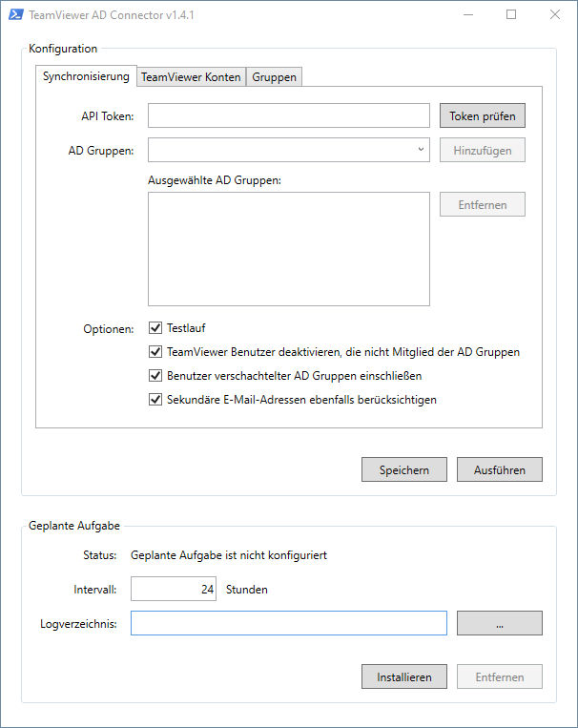Click into the API Token input field
The width and height of the screenshot is (578, 728).
[x=289, y=115]
